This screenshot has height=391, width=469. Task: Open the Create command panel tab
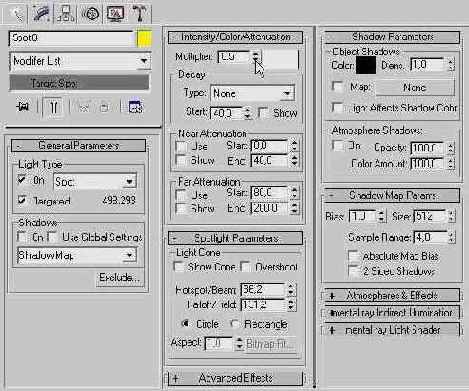click(16, 14)
